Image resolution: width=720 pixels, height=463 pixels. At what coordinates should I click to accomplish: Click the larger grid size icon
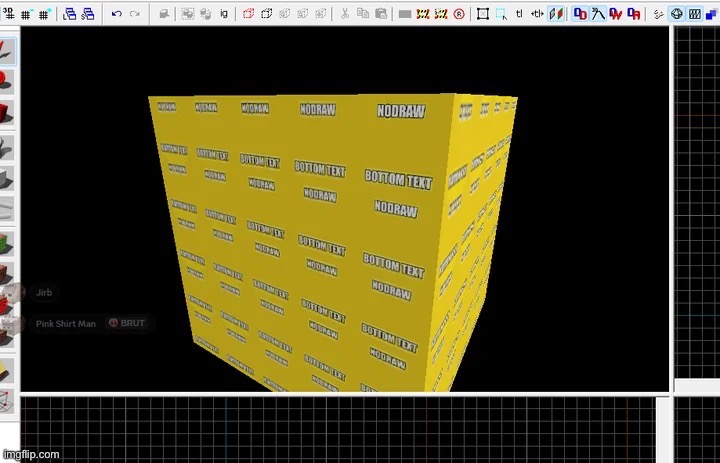click(x=43, y=14)
